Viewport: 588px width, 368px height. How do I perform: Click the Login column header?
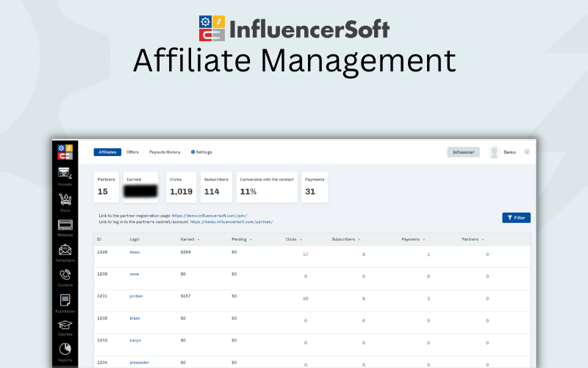coord(135,240)
